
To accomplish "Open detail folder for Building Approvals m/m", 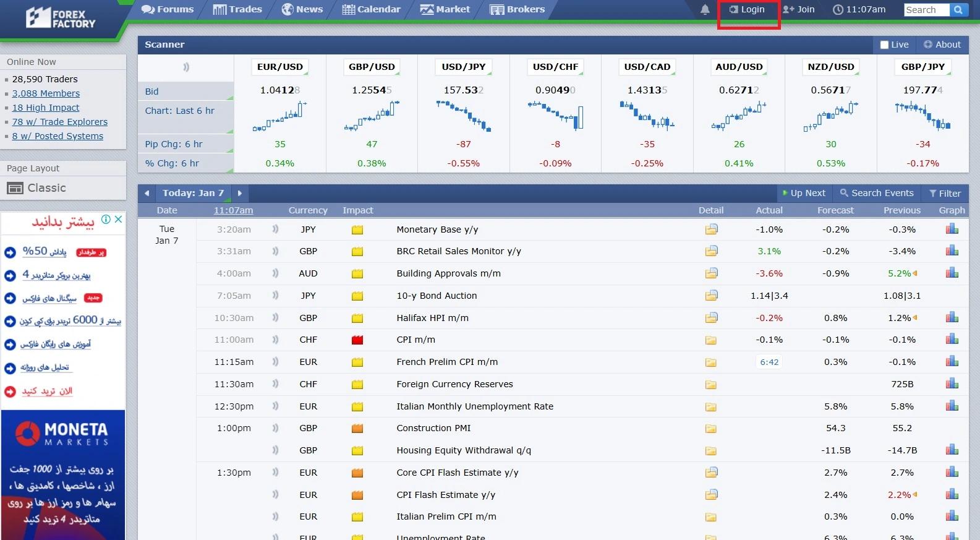I will click(x=712, y=273).
